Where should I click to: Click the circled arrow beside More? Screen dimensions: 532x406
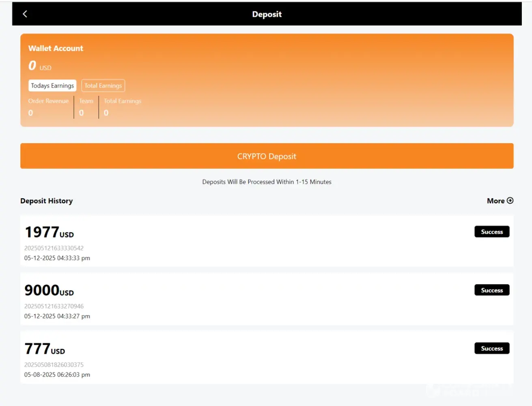[510, 201]
